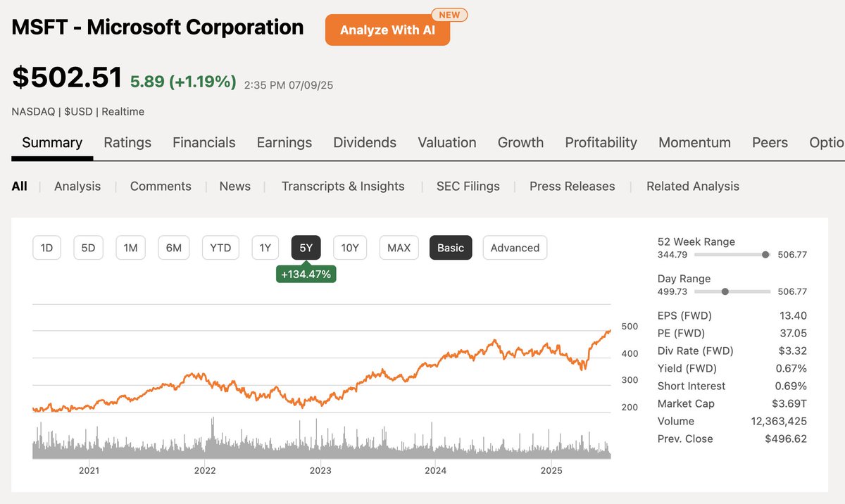The height and width of the screenshot is (504, 845).
Task: Click the +134.47% performance badge
Action: pos(306,275)
